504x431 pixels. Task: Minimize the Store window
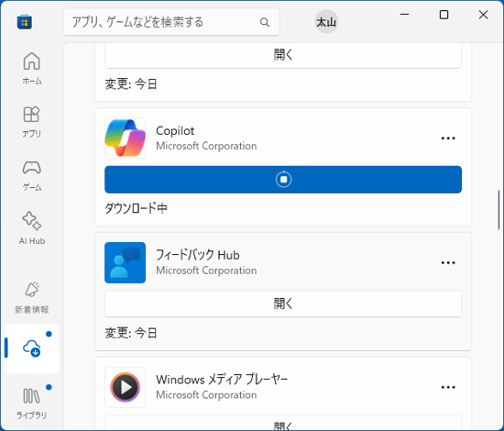(404, 15)
